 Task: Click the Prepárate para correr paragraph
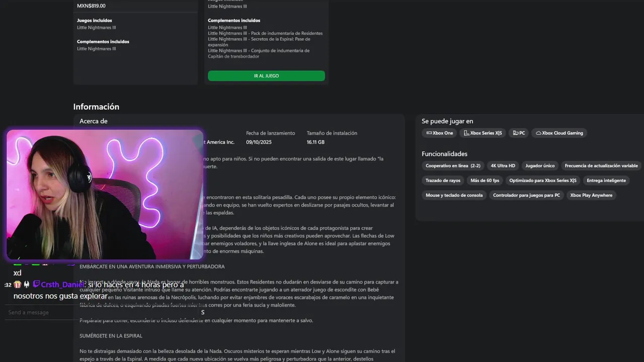[x=196, y=321]
